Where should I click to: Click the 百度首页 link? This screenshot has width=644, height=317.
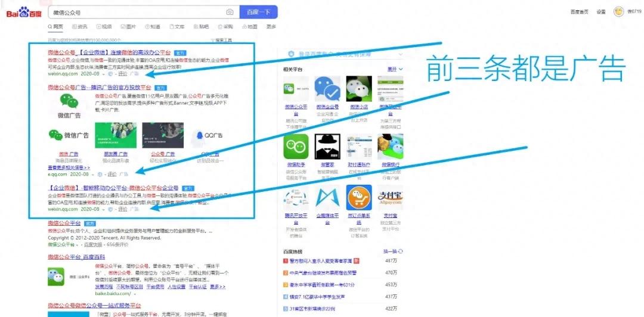click(579, 12)
